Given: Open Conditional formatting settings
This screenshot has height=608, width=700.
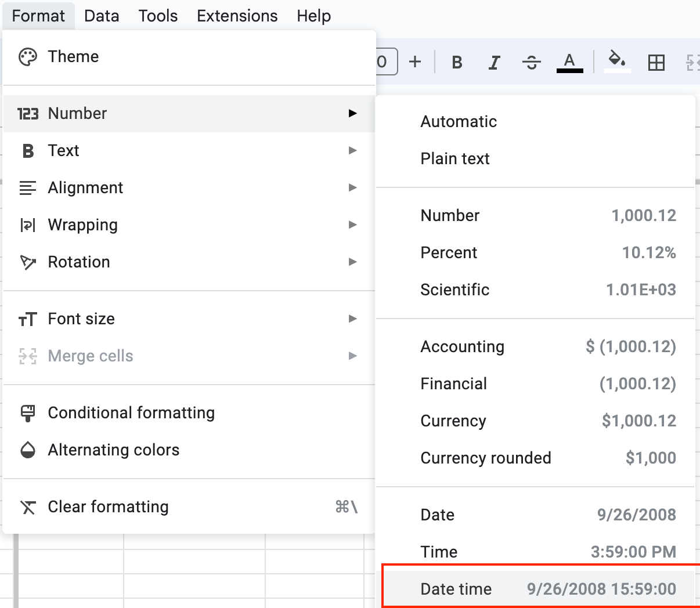Looking at the screenshot, I should point(131,412).
